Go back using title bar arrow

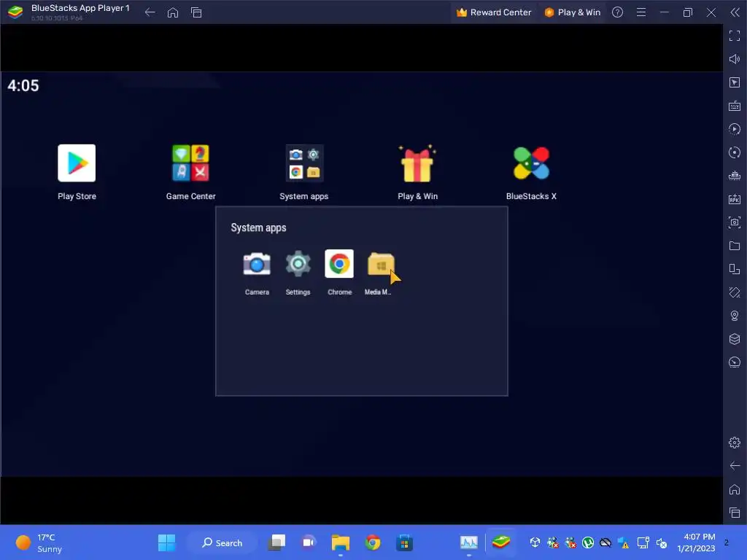click(x=150, y=12)
